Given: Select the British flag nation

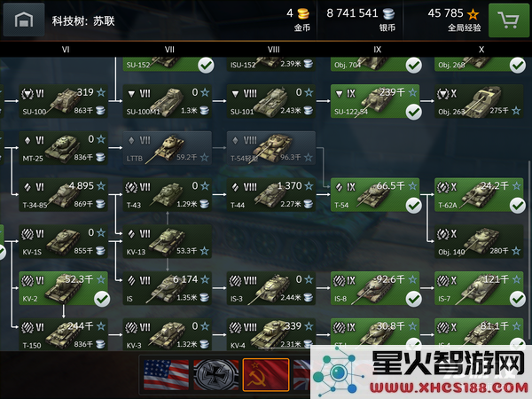Looking at the screenshot, I should [x=302, y=374].
